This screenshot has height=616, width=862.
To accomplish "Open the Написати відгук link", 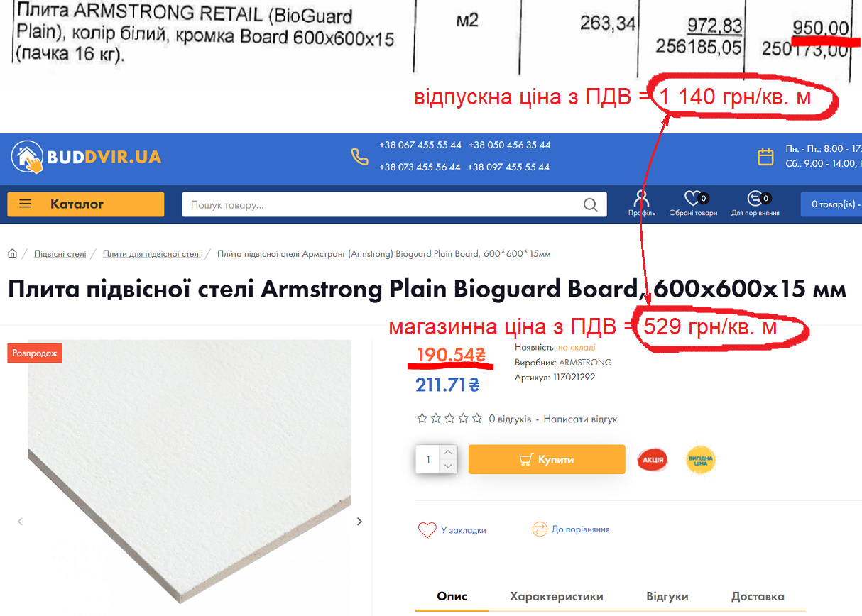I will click(581, 419).
